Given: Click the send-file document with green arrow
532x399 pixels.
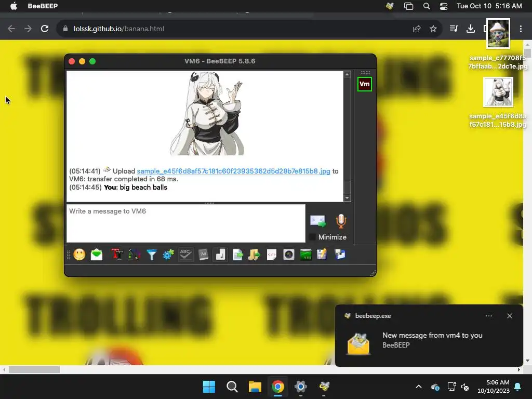Looking at the screenshot, I should click(237, 255).
